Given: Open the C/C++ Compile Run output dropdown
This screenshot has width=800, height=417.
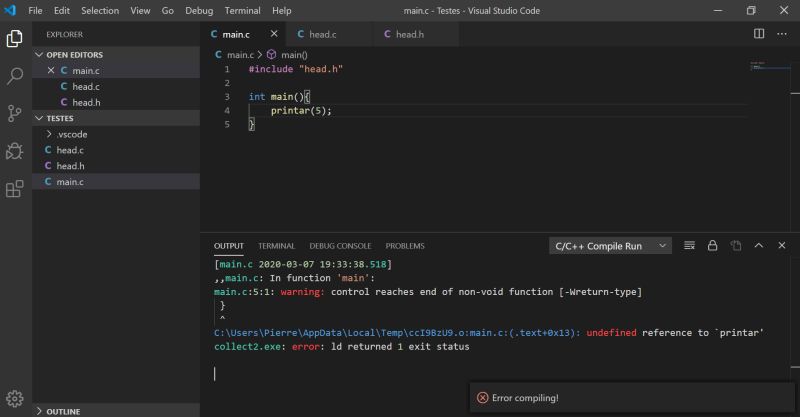Looking at the screenshot, I should pyautogui.click(x=610, y=246).
